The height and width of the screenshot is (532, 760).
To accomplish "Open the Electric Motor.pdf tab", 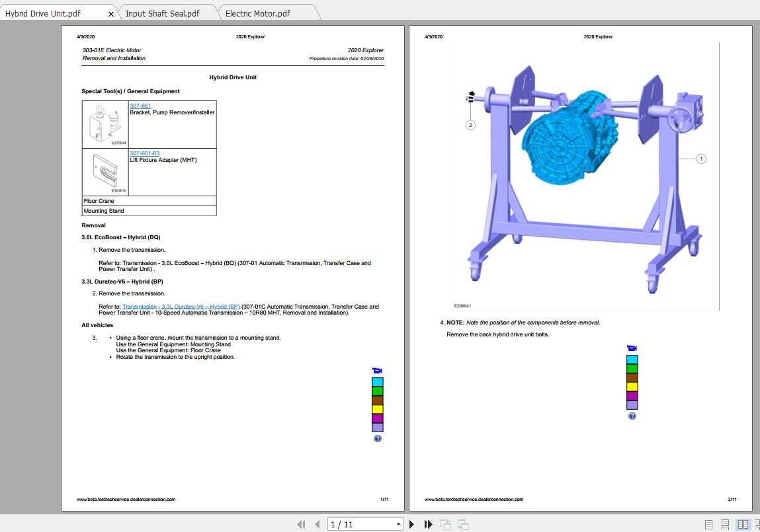I will (257, 14).
